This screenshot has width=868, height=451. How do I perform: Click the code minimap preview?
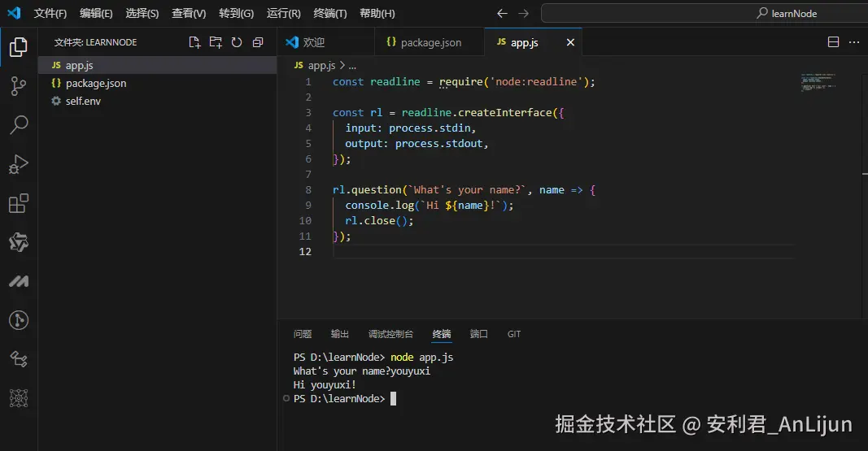click(818, 82)
